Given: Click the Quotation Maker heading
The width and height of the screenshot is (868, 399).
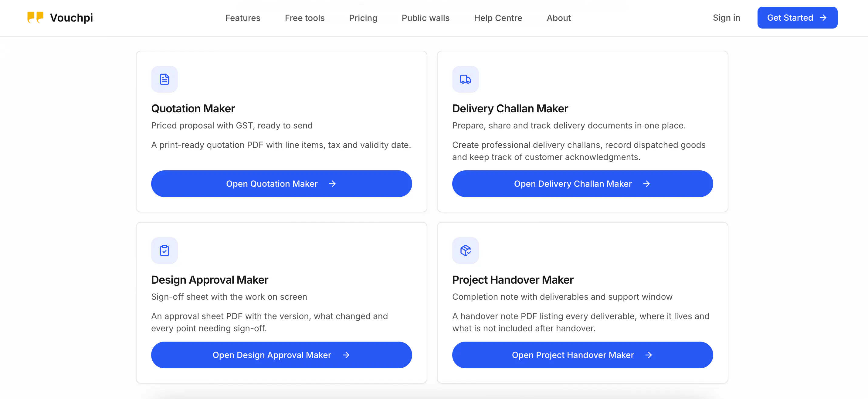Looking at the screenshot, I should 193,108.
